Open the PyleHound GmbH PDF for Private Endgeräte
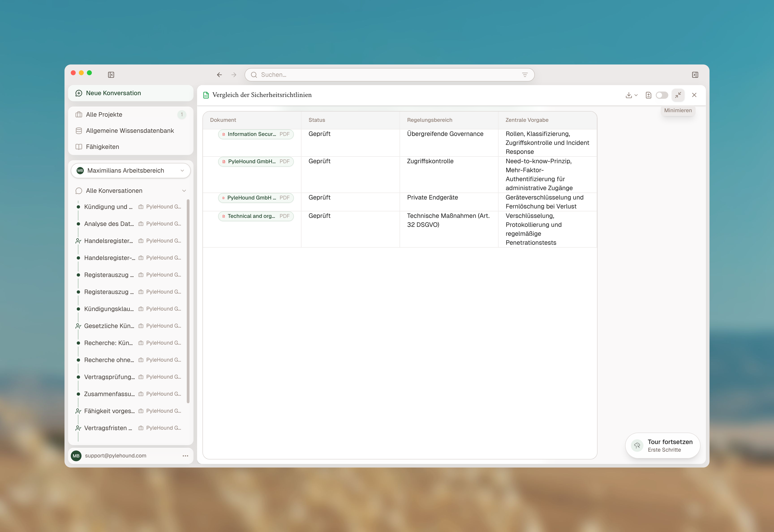Image resolution: width=774 pixels, height=532 pixels. point(256,198)
